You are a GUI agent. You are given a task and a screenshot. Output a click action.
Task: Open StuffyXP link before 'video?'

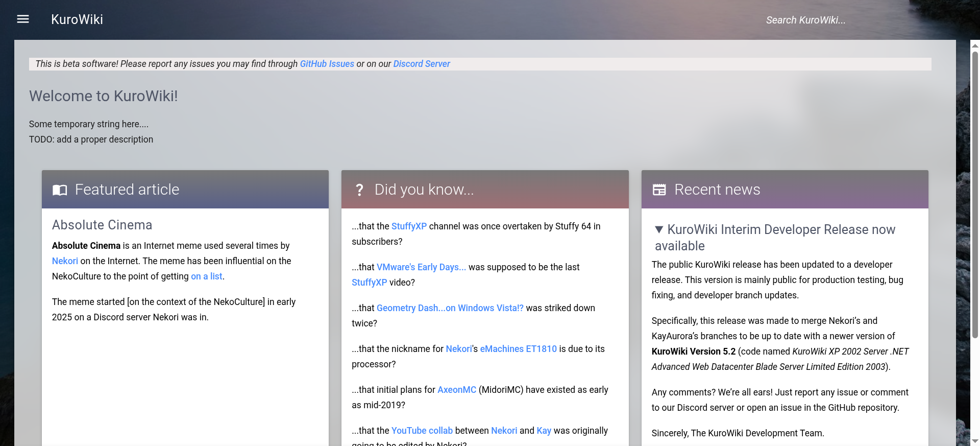pyautogui.click(x=369, y=283)
